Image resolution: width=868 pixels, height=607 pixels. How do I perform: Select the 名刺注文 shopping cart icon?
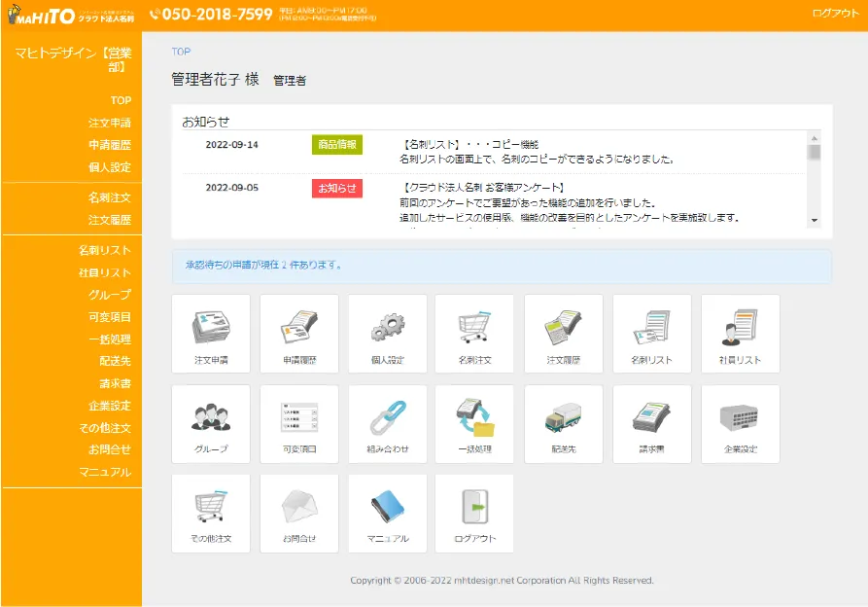coord(475,333)
